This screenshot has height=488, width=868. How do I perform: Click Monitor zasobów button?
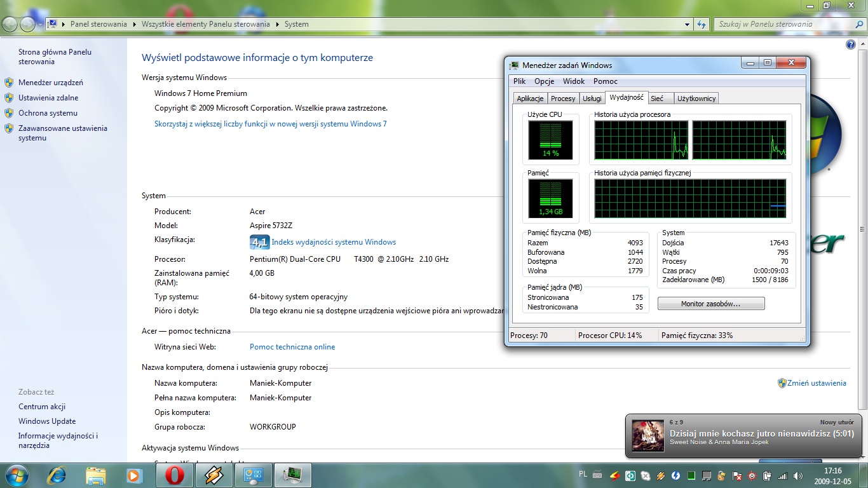click(711, 304)
